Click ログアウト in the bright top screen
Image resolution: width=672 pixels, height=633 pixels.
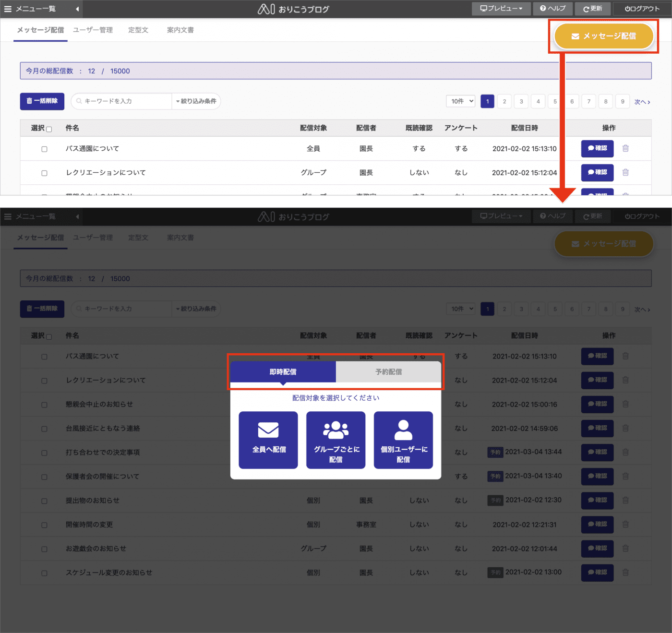point(642,9)
